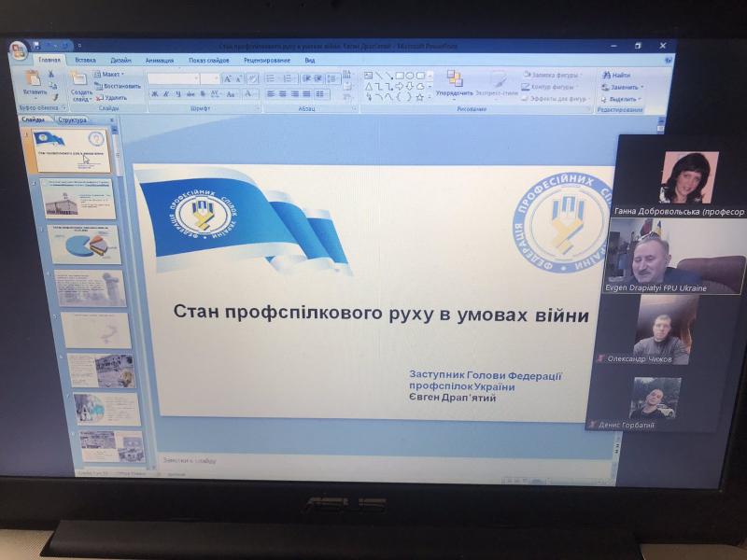Open the Анимация (Animation) ribbon tab

(x=160, y=61)
